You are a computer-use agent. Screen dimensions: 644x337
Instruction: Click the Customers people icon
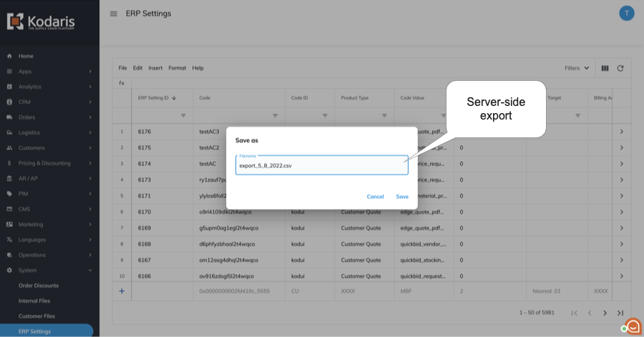tap(9, 148)
